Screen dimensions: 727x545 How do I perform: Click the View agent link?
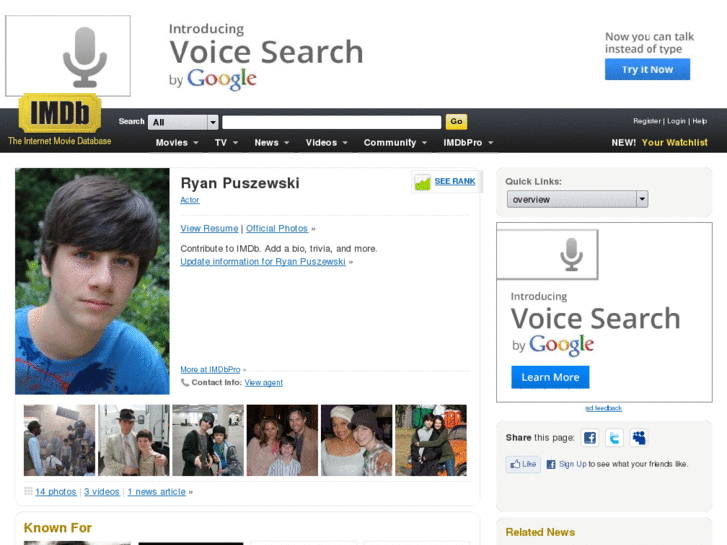tap(263, 383)
